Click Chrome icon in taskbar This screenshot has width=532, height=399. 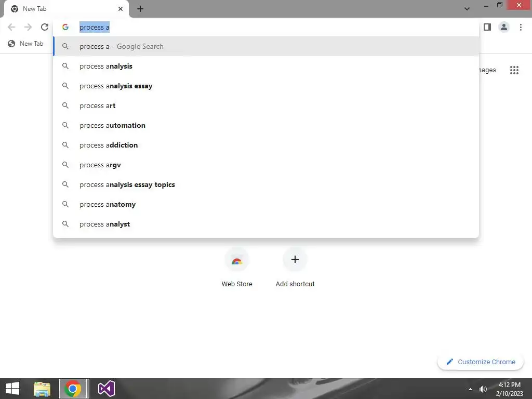[73, 389]
